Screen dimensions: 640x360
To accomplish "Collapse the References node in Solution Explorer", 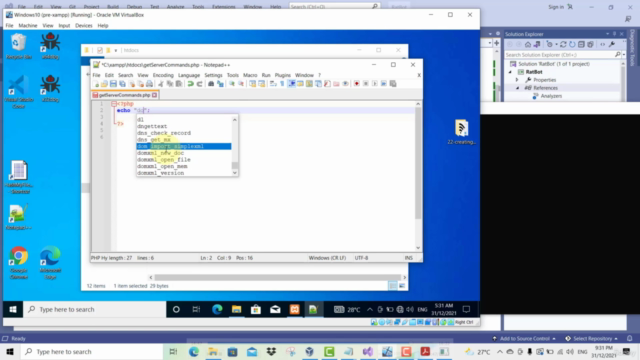I will point(517,88).
